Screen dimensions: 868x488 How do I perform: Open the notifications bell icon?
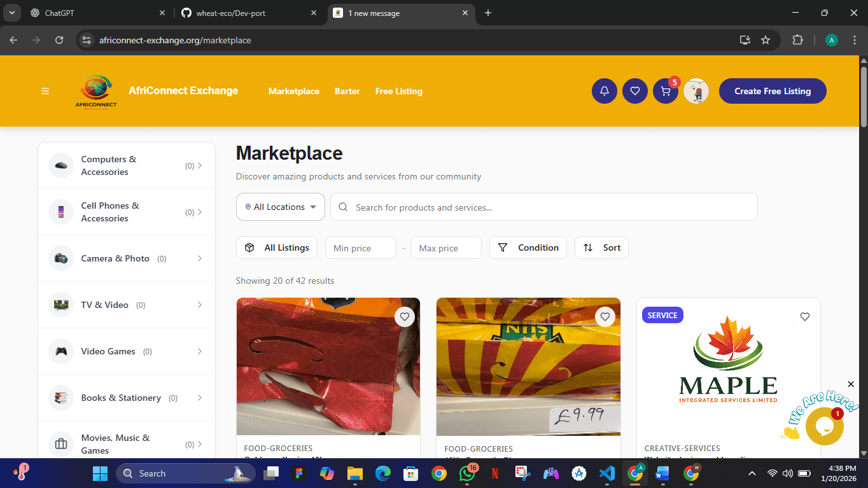tap(604, 91)
